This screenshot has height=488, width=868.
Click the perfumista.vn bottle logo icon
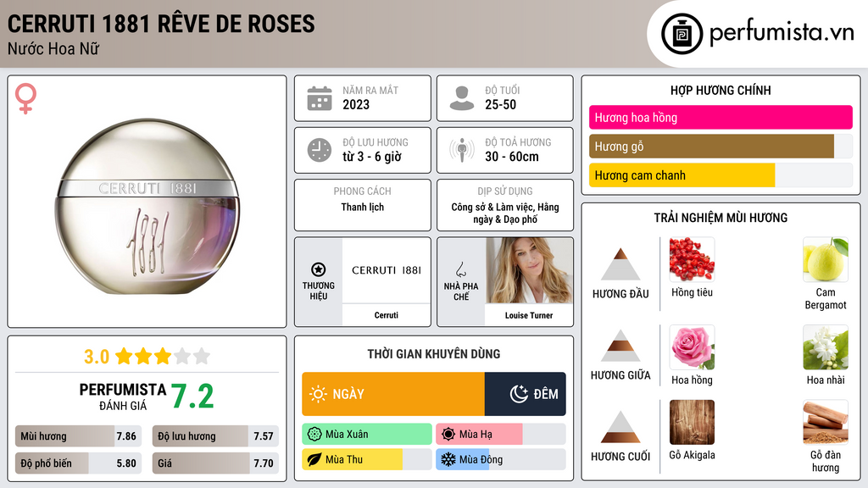pos(682,34)
